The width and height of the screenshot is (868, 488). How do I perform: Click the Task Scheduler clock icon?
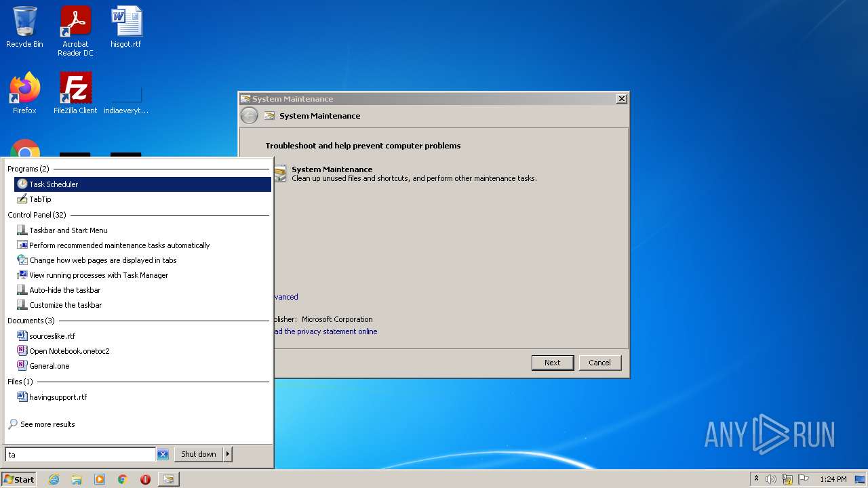pos(22,184)
